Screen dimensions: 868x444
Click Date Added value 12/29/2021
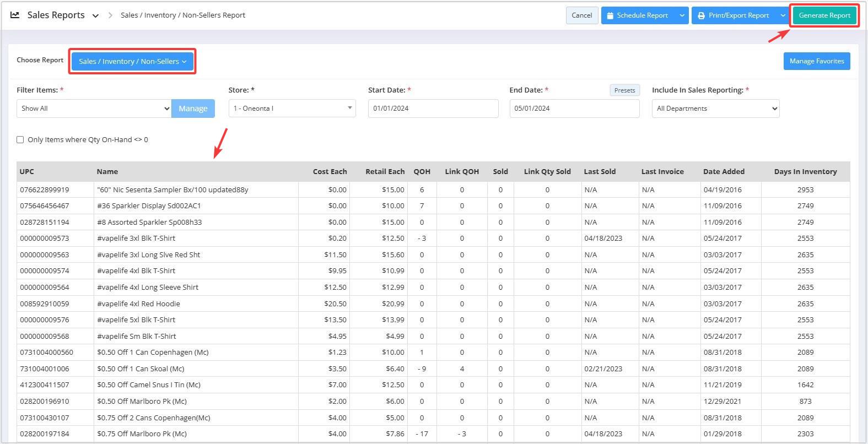(723, 402)
